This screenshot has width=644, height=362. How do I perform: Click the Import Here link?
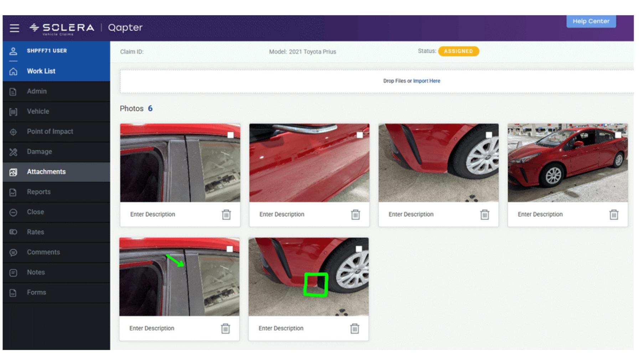[426, 81]
